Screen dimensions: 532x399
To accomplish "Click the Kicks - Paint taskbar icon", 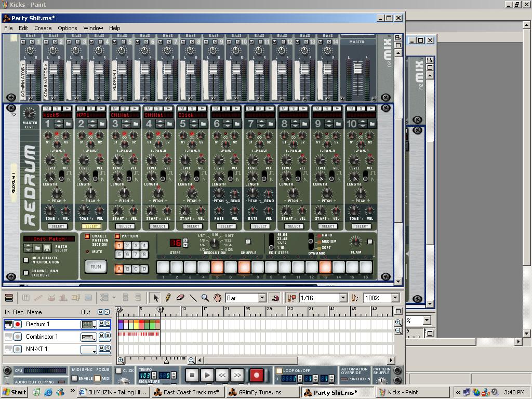I will 413,392.
